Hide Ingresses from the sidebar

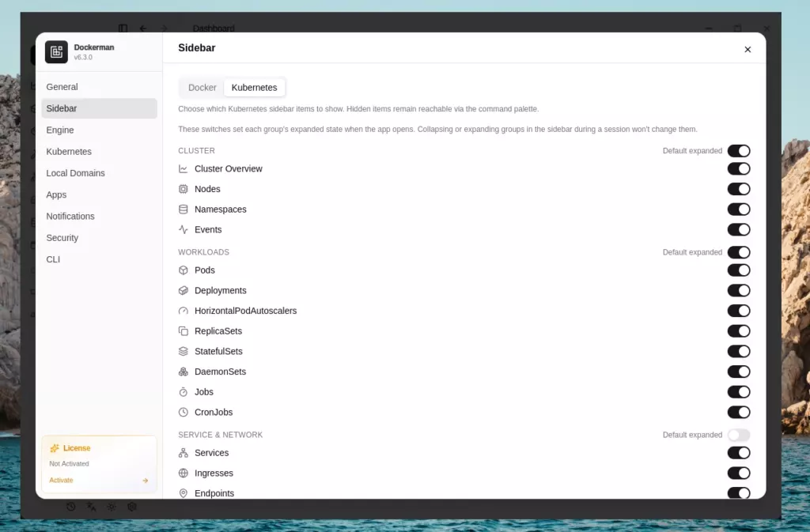click(x=739, y=474)
